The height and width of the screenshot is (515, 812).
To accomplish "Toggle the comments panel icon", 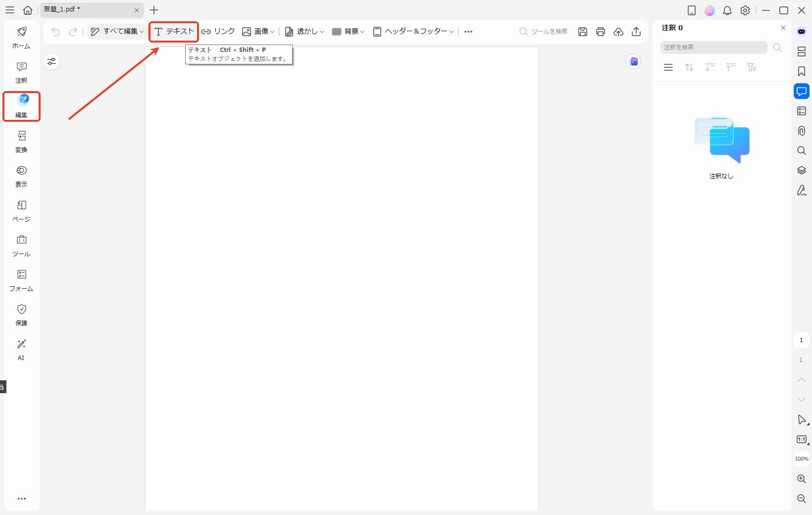I will point(801,91).
